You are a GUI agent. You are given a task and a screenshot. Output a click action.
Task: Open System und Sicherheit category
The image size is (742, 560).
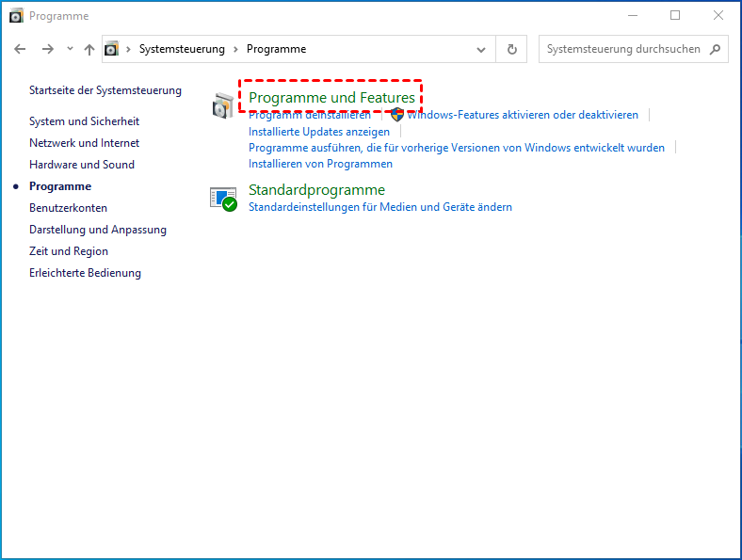point(84,121)
